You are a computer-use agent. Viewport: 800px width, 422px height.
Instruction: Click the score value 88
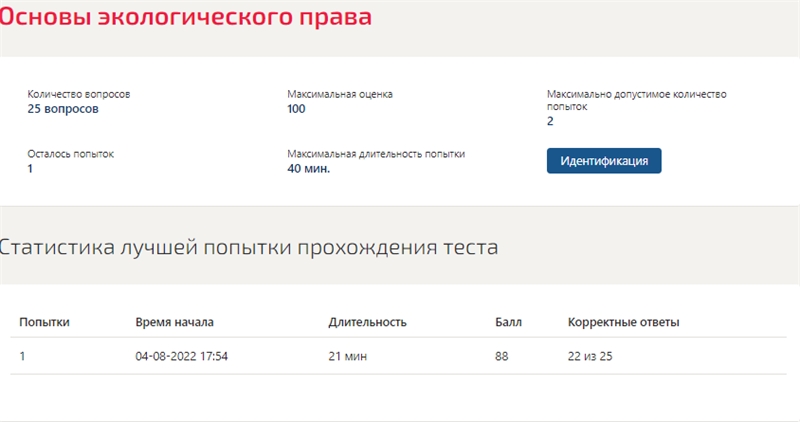pos(502,356)
